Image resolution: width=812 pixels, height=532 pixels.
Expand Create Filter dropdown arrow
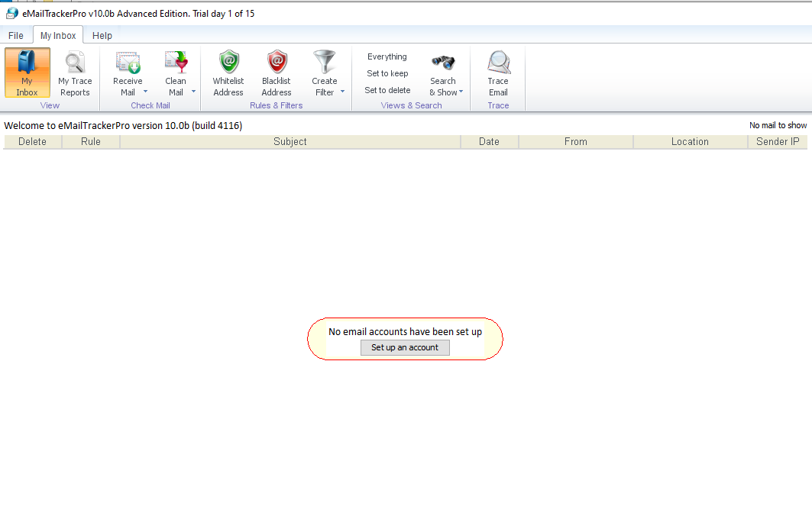(x=342, y=92)
